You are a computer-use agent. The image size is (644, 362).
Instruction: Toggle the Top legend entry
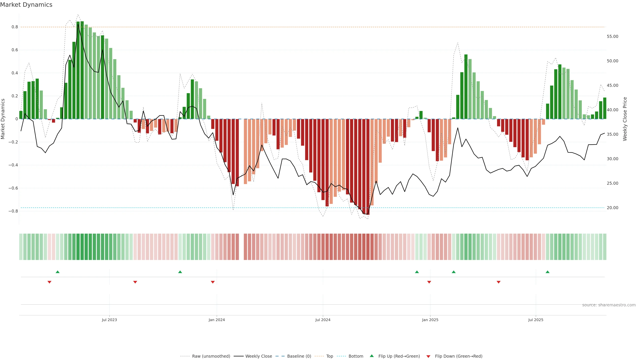330,356
